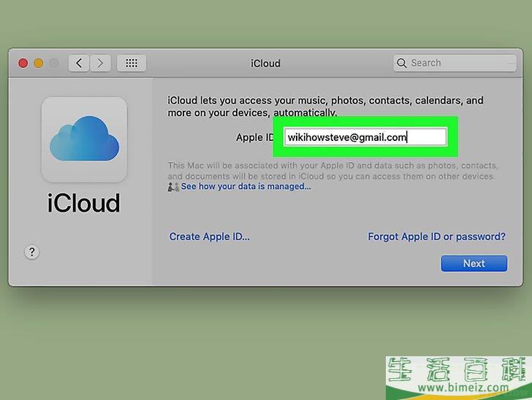Click the Next button
Viewport: 532px width, 400px height.
click(x=474, y=264)
